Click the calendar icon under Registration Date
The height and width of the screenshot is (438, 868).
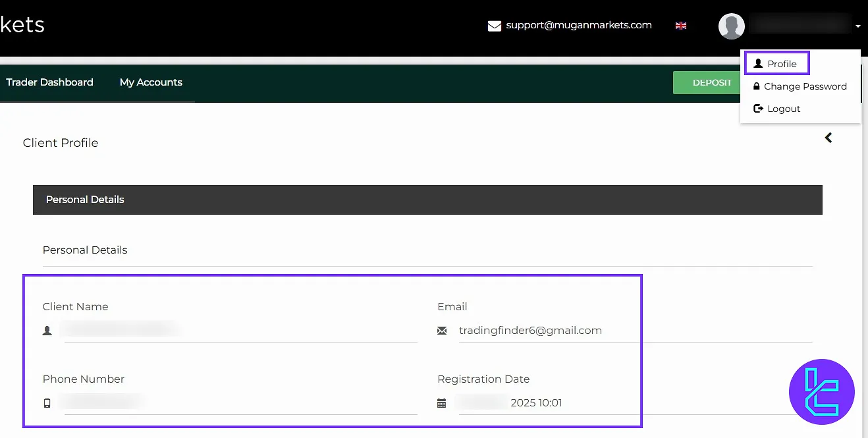442,403
